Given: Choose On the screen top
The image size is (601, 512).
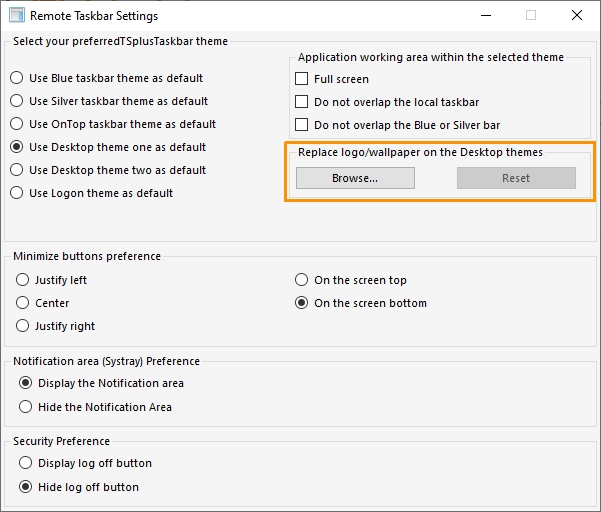Looking at the screenshot, I should pyautogui.click(x=302, y=280).
